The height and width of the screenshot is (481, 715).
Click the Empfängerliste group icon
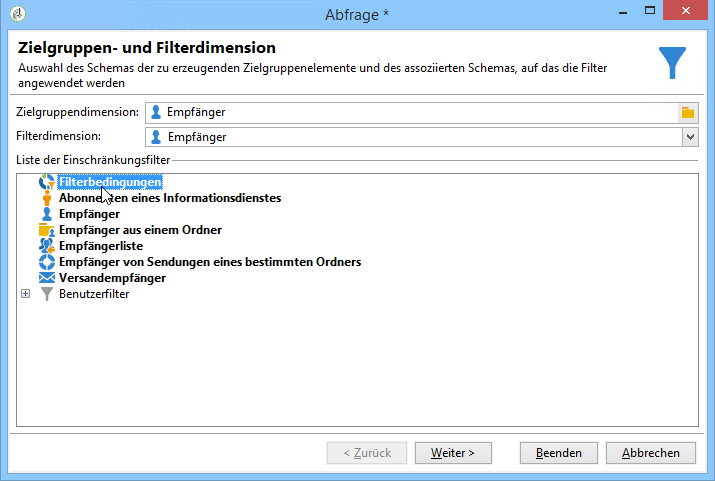[x=47, y=246]
